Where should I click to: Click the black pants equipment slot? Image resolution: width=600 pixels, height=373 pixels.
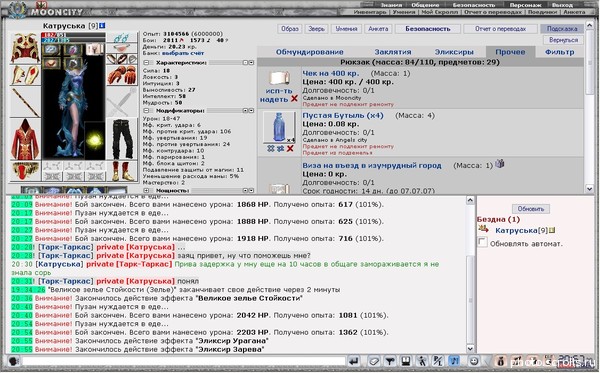[x=122, y=139]
